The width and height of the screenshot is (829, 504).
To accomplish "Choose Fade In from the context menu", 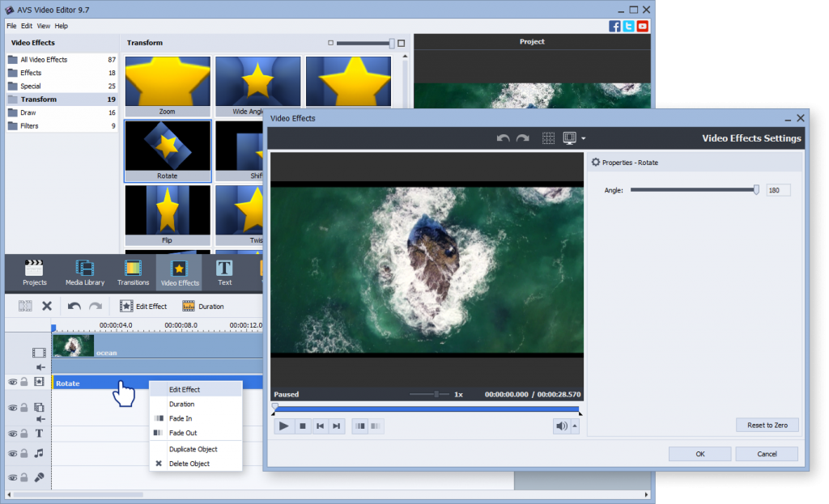I will pos(181,418).
